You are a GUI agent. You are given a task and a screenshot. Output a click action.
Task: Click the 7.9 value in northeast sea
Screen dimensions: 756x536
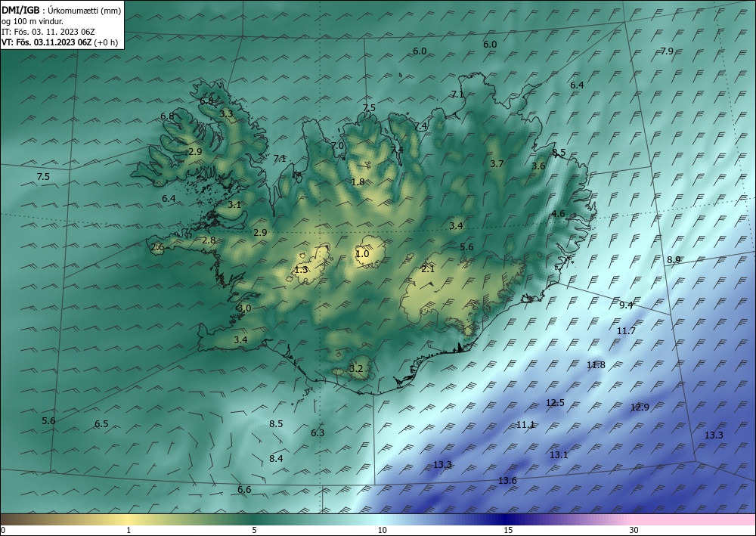pos(667,51)
